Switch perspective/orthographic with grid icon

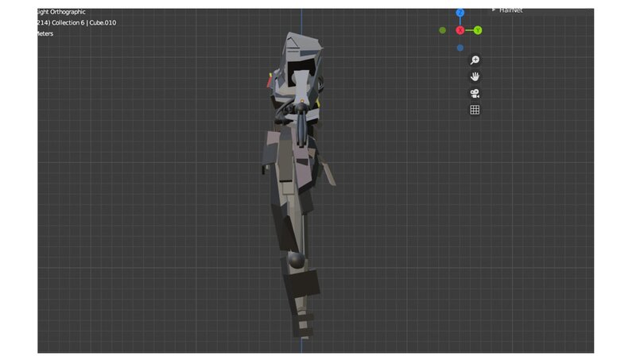(475, 110)
